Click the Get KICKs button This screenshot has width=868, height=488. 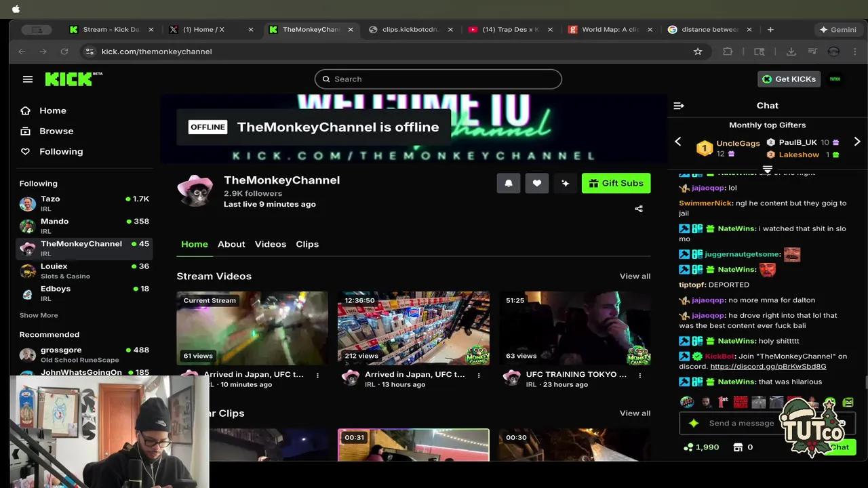789,79
